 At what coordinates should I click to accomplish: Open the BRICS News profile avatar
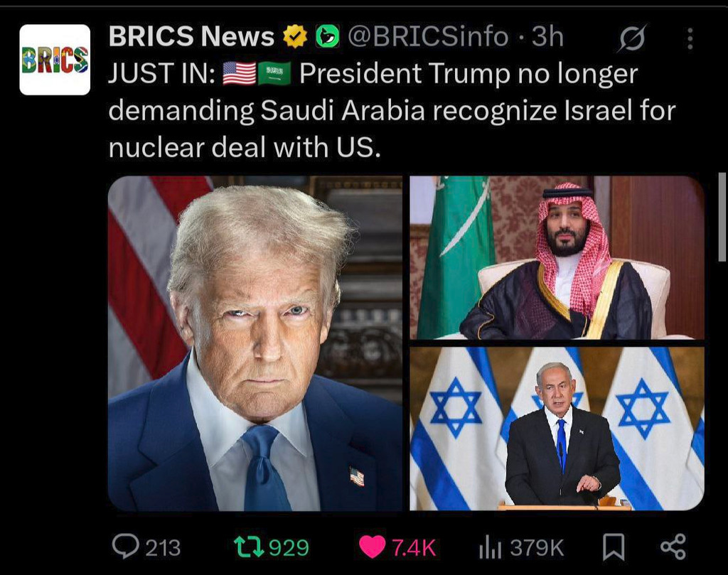tap(55, 60)
